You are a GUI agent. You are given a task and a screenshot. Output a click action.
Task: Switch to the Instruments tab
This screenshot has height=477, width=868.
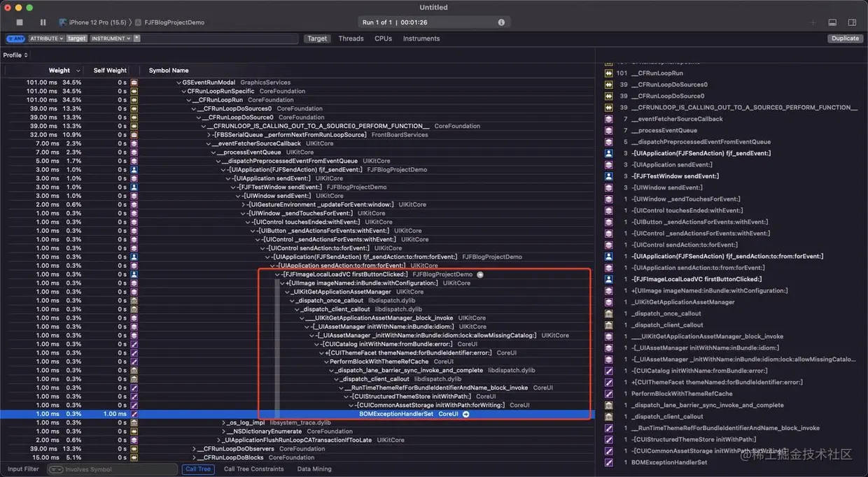(421, 38)
